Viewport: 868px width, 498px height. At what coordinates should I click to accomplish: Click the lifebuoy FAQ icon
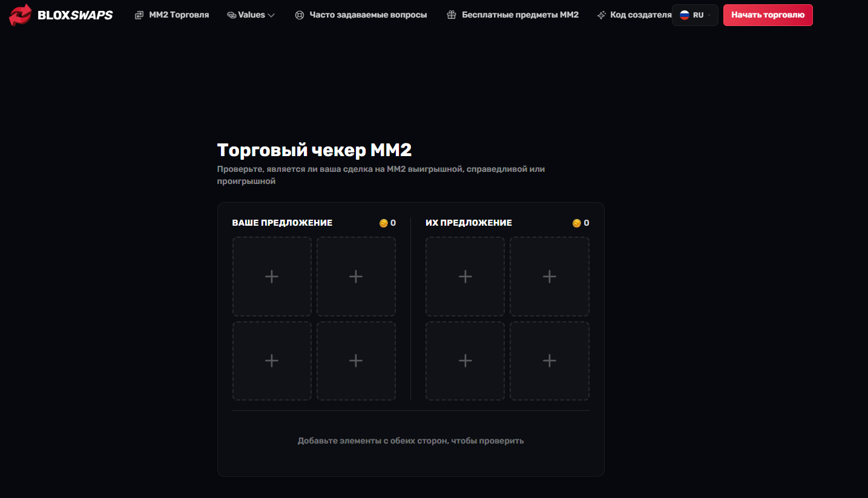click(x=300, y=15)
